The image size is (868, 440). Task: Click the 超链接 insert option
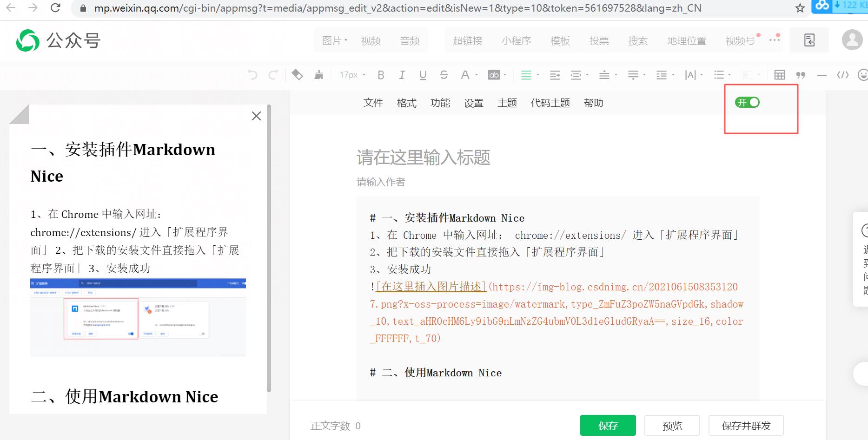[x=468, y=40]
